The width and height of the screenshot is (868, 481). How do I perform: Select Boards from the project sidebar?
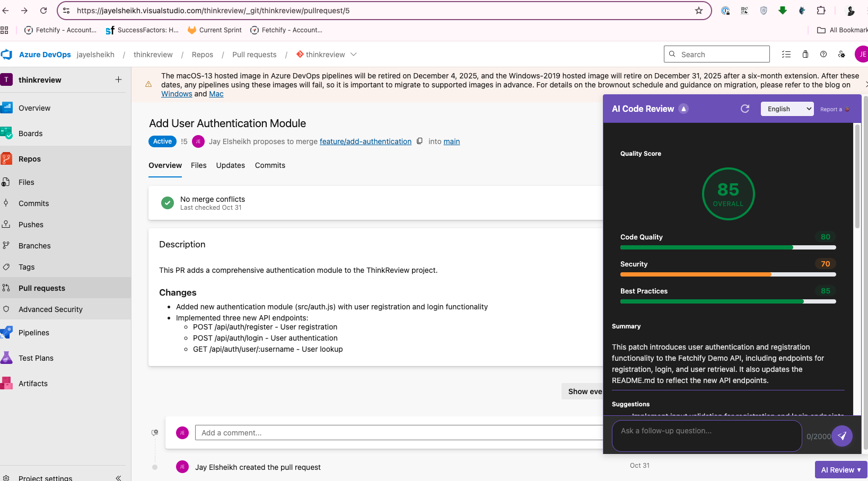[x=30, y=133]
